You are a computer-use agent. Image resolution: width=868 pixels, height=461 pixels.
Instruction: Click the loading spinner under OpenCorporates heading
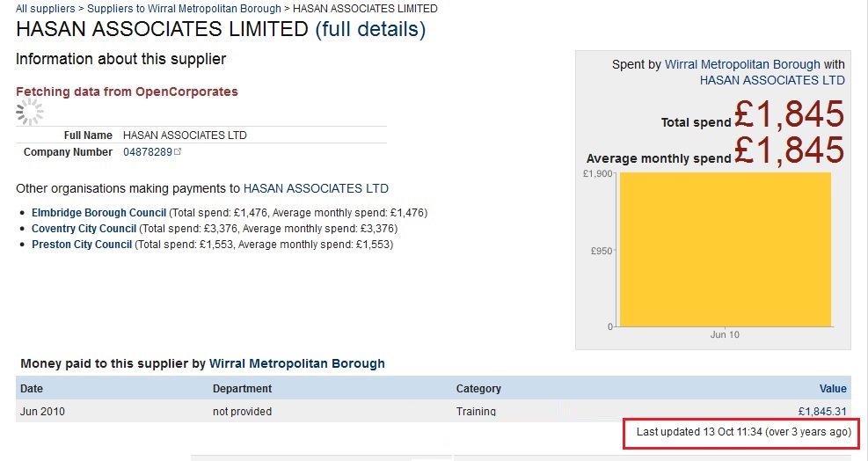pos(30,112)
